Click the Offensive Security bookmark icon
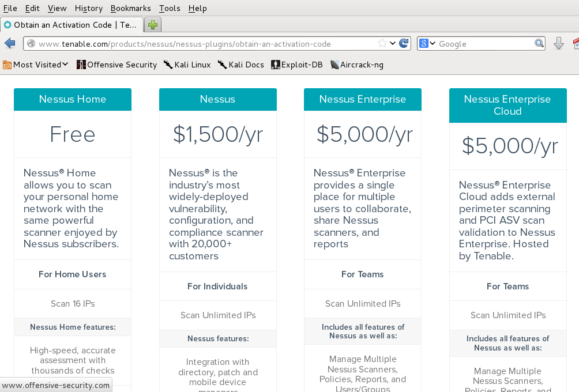 [x=81, y=65]
